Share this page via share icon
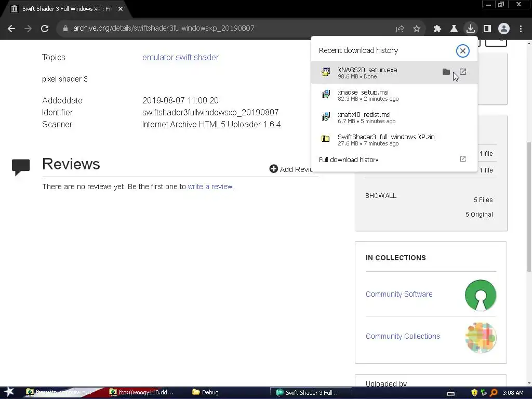 coord(400,29)
